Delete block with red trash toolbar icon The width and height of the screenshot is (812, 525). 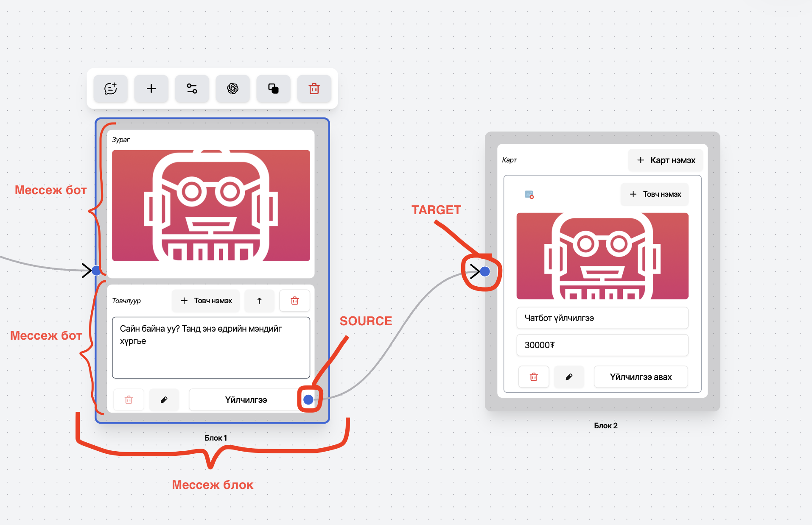click(314, 89)
